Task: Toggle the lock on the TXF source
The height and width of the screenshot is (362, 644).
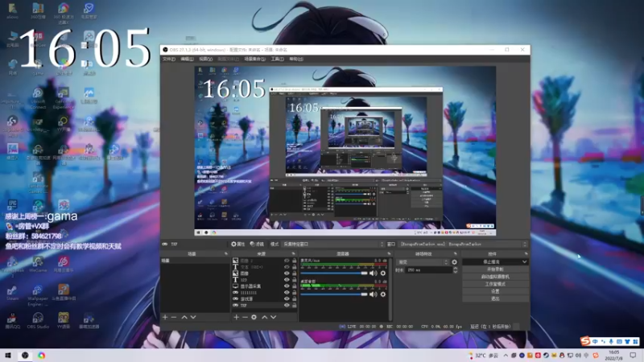Action: pos(294,306)
